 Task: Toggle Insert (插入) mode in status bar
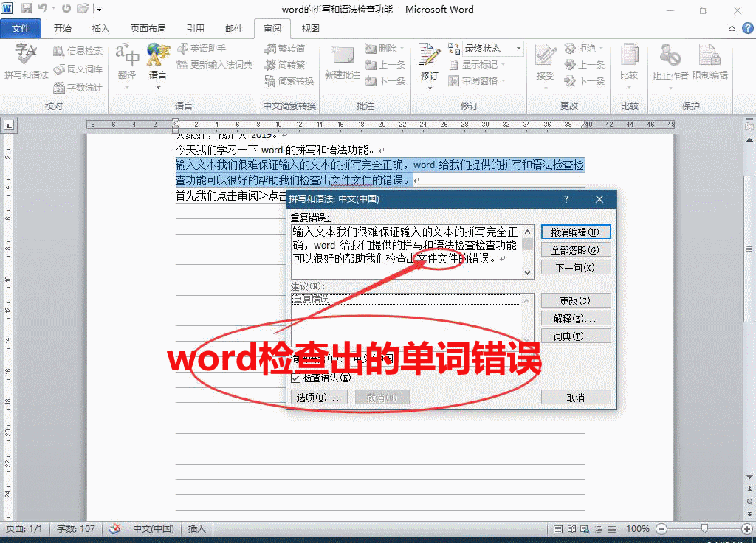click(x=196, y=528)
